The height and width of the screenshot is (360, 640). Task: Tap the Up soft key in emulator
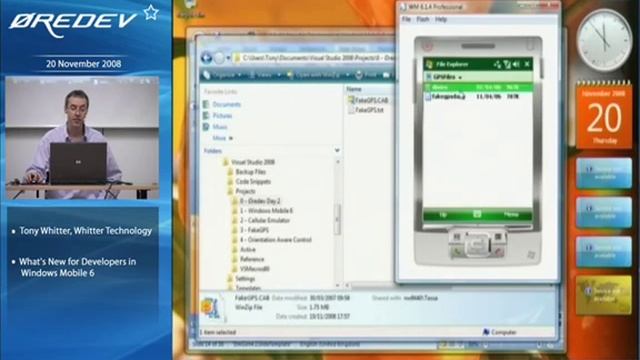442,215
